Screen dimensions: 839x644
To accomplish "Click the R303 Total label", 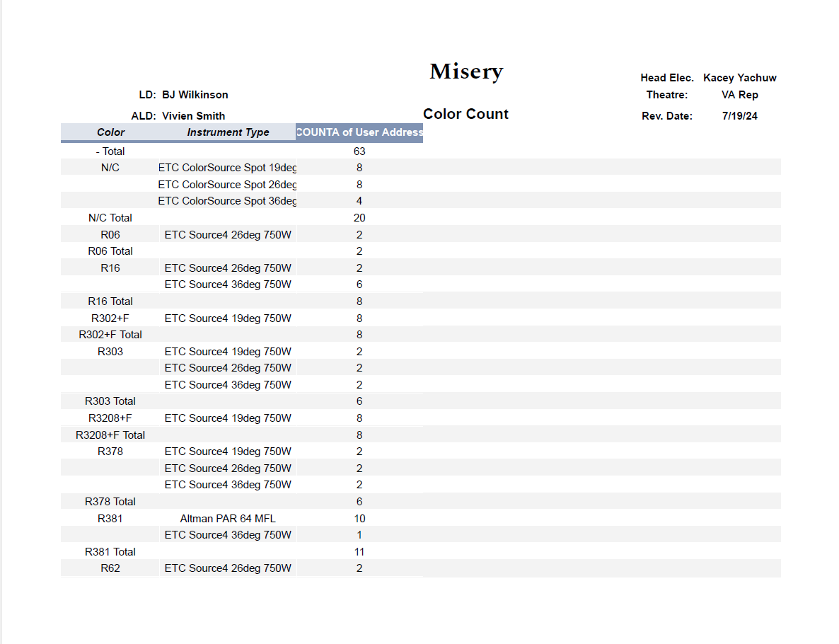I will point(110,401).
